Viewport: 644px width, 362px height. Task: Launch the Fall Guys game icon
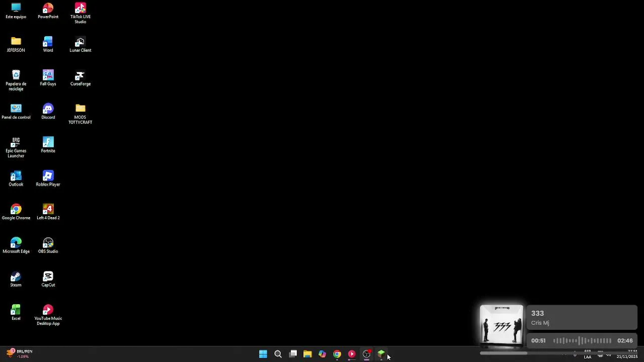tap(48, 78)
